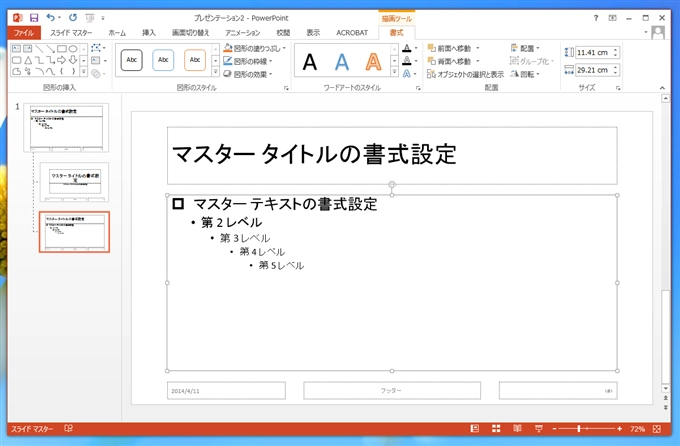Switch to Normal view in status bar
Viewport: 680px width, 446px height.
[x=475, y=429]
